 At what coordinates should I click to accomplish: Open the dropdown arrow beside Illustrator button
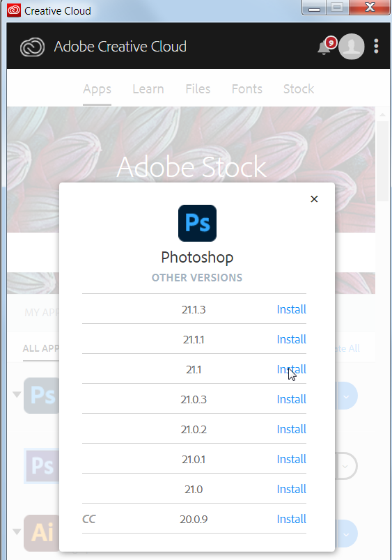click(x=346, y=534)
